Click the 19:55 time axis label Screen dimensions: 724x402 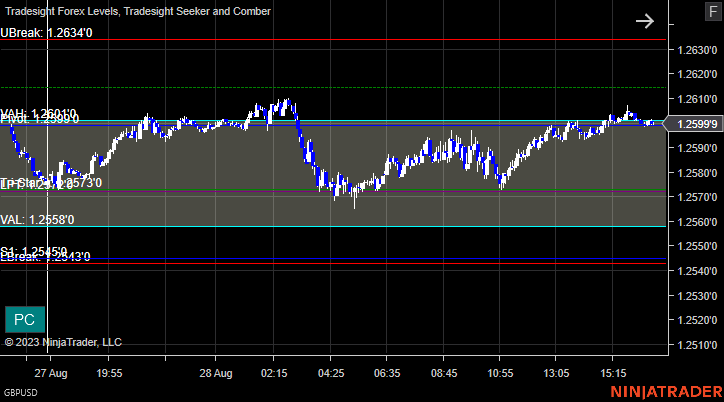[x=109, y=373]
